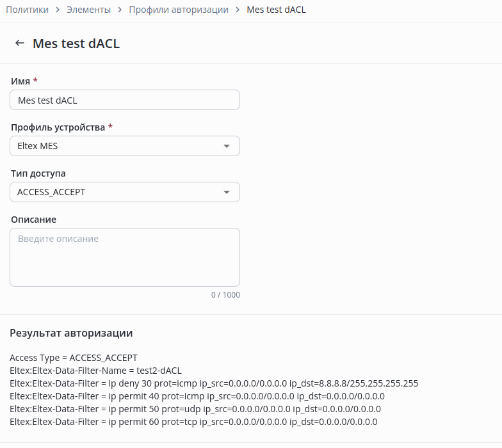Click the Результат авторизации section heading
This screenshot has width=502, height=448.
pyautogui.click(x=71, y=333)
